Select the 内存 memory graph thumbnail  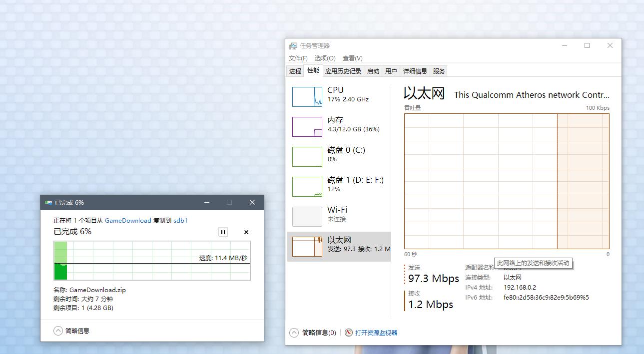click(307, 127)
